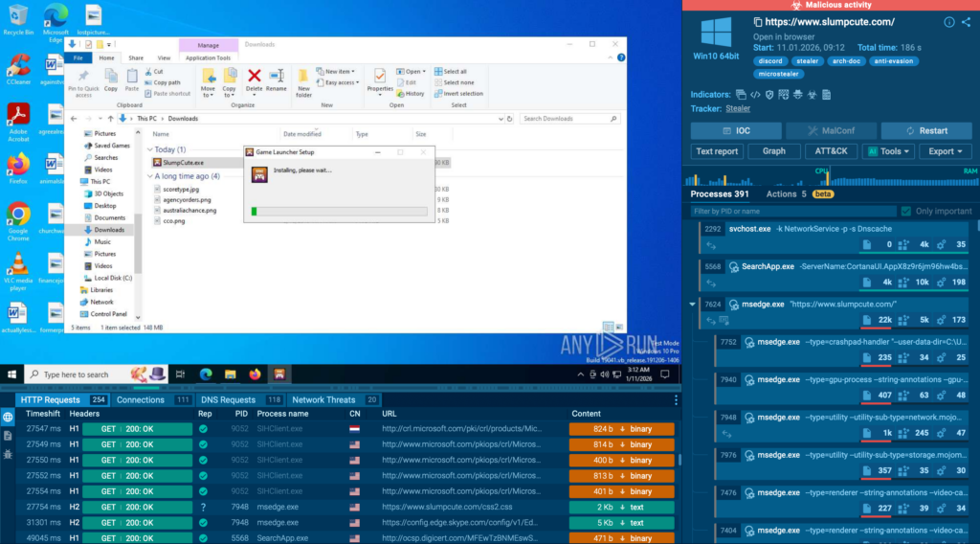Toggle the Only important checkbox
Viewport: 980px width, 544px height.
click(x=905, y=211)
